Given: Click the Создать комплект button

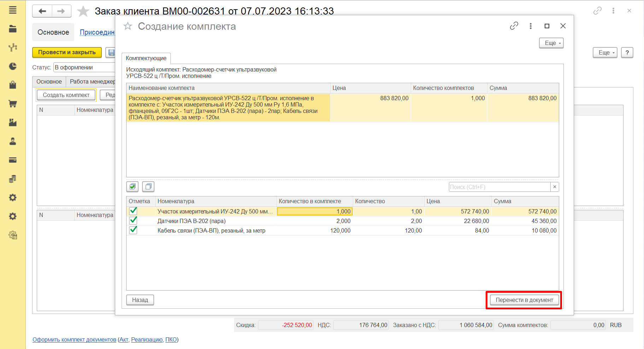Looking at the screenshot, I should pyautogui.click(x=66, y=95).
